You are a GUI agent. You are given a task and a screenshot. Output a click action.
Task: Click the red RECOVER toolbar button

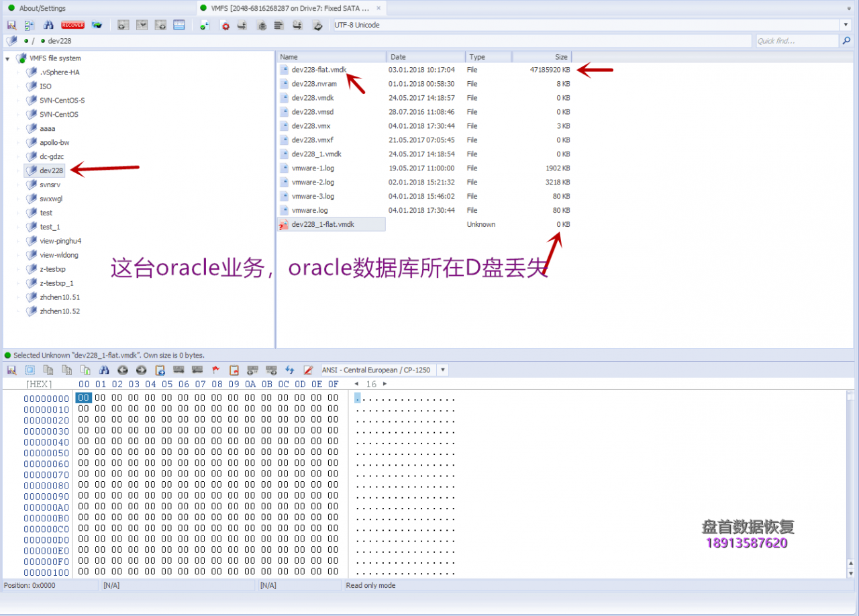(x=72, y=25)
